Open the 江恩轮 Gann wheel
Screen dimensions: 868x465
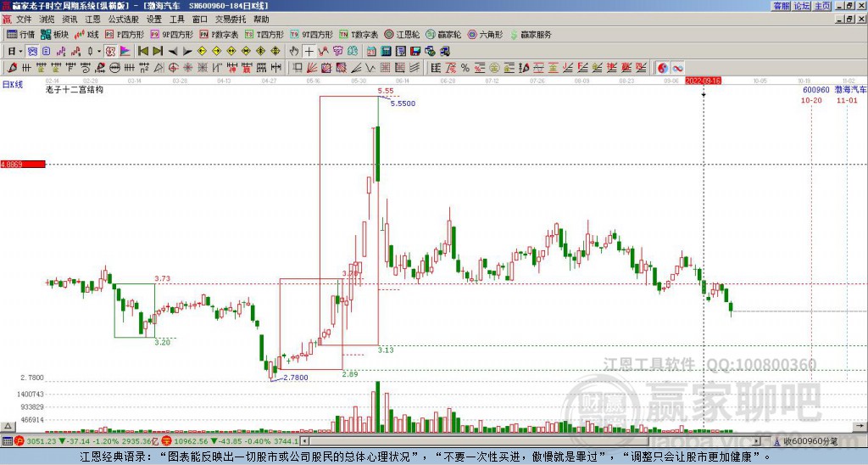pos(403,34)
